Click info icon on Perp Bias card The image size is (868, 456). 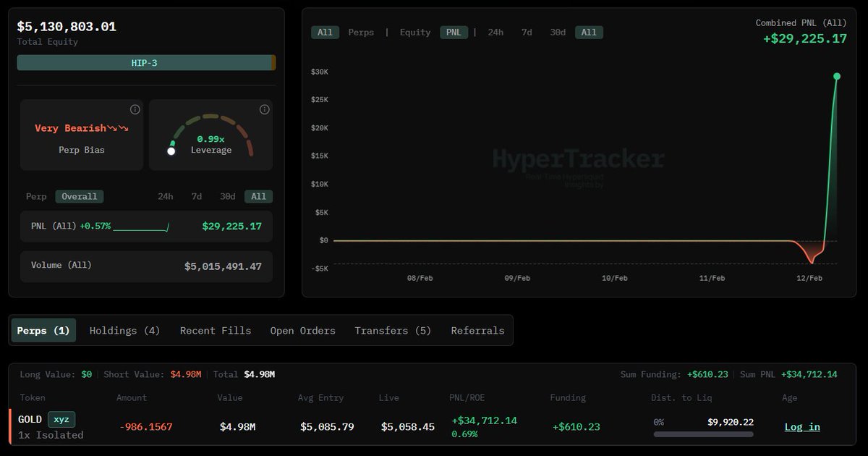pyautogui.click(x=135, y=109)
